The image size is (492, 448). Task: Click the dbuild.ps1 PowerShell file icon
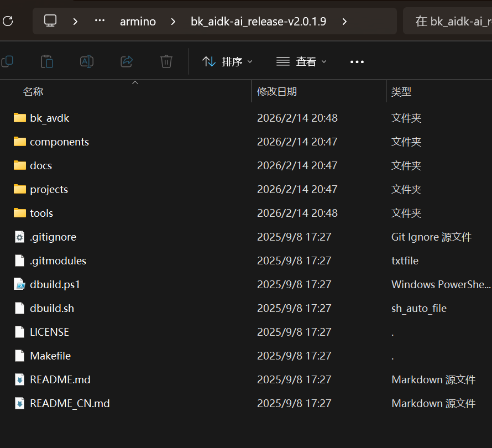tap(19, 284)
